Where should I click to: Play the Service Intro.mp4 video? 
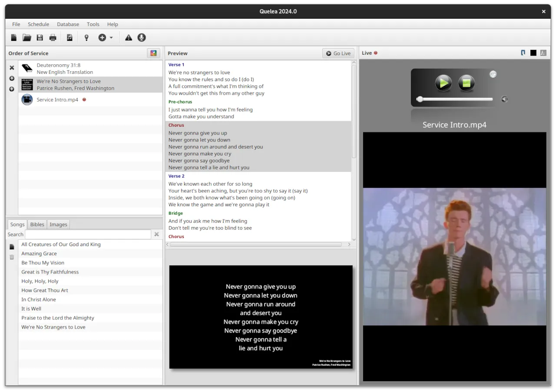point(443,82)
